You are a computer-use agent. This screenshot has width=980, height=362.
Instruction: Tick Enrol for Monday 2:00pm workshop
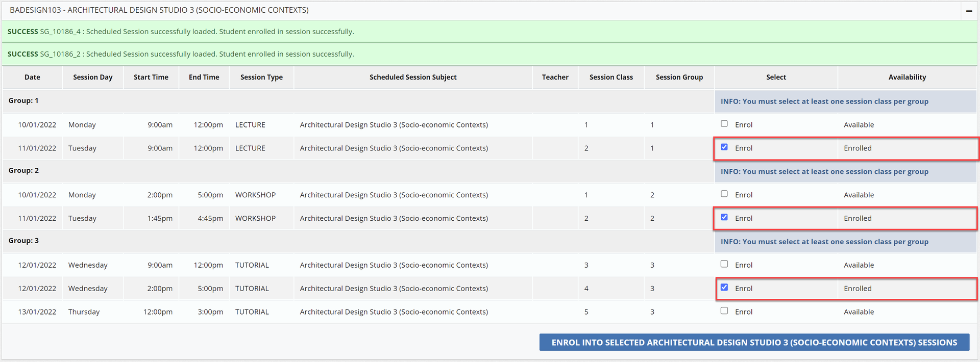coord(724,194)
